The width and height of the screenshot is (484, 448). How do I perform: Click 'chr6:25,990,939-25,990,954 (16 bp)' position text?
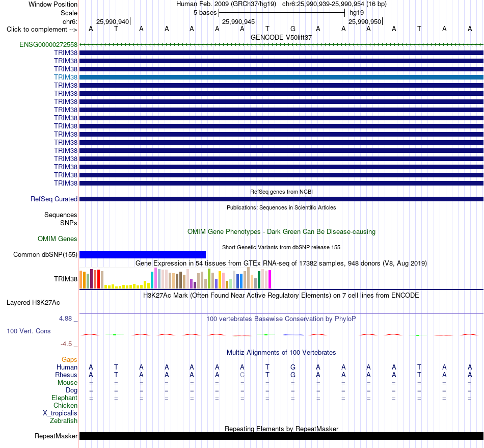coord(334,4)
